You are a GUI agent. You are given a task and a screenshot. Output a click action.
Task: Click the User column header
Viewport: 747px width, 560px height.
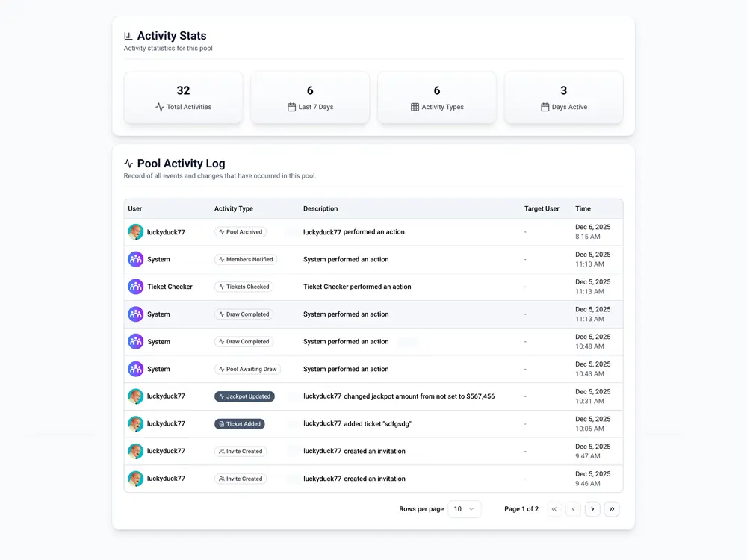tap(134, 208)
